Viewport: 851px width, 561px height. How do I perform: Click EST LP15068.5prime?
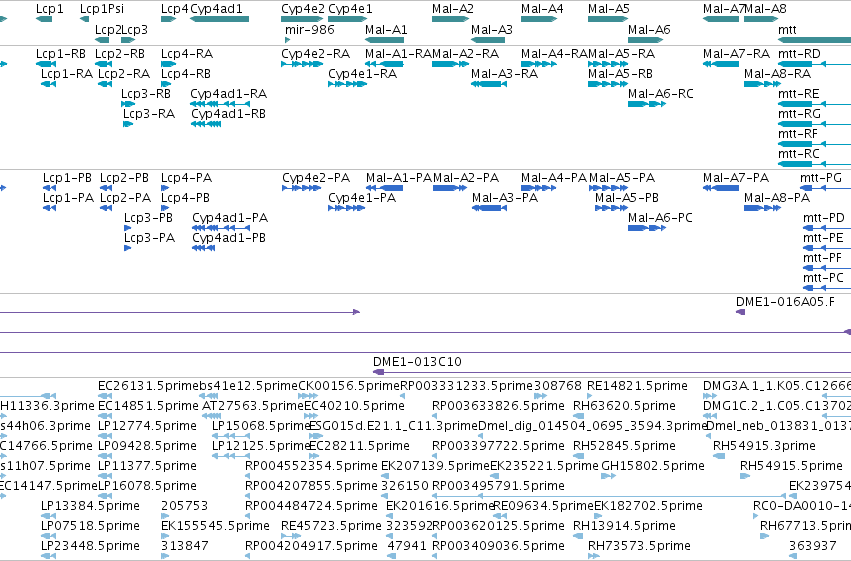pos(261,426)
